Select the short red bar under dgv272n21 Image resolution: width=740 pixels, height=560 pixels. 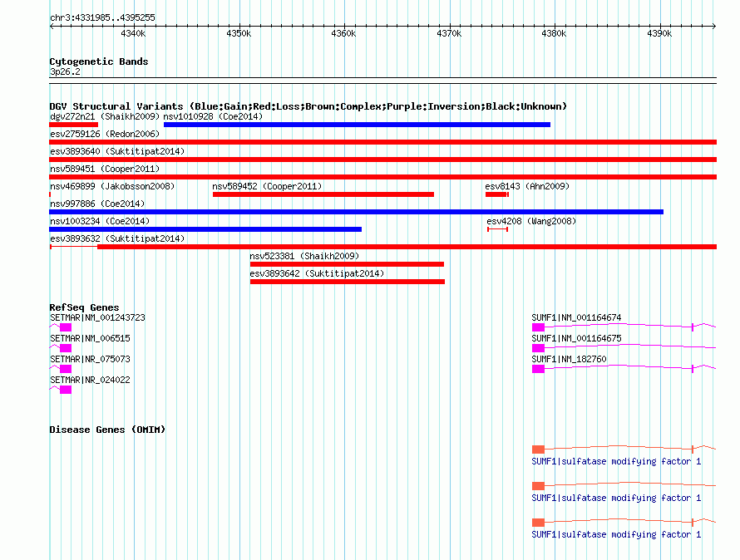(74, 125)
